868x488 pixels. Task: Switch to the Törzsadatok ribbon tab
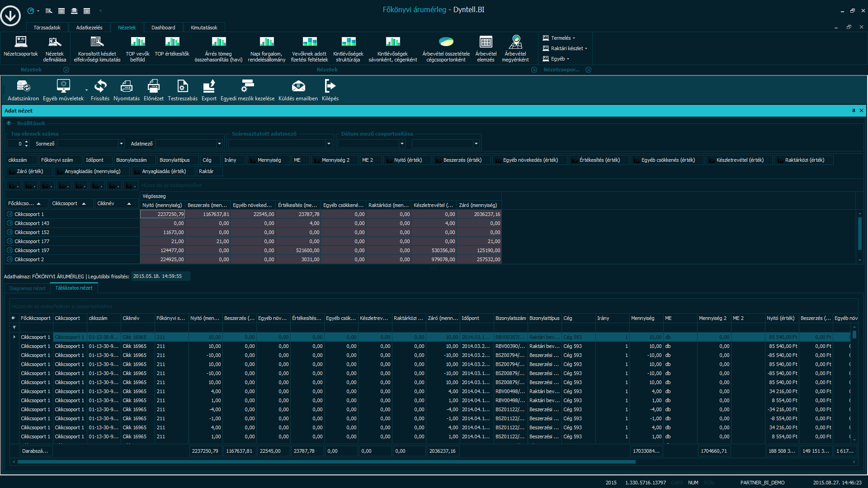[47, 28]
